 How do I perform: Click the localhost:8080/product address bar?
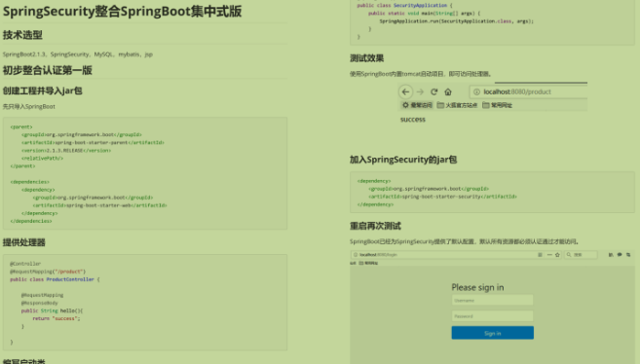[529, 91]
